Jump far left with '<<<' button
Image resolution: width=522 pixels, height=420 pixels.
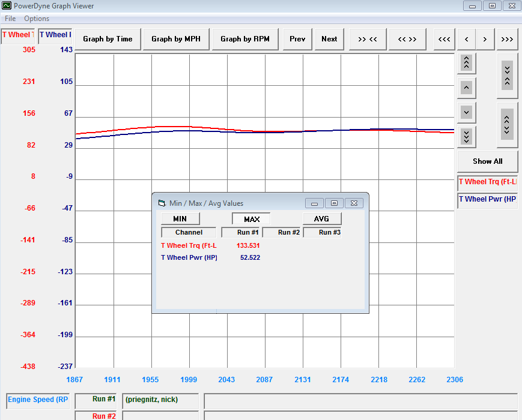(444, 39)
